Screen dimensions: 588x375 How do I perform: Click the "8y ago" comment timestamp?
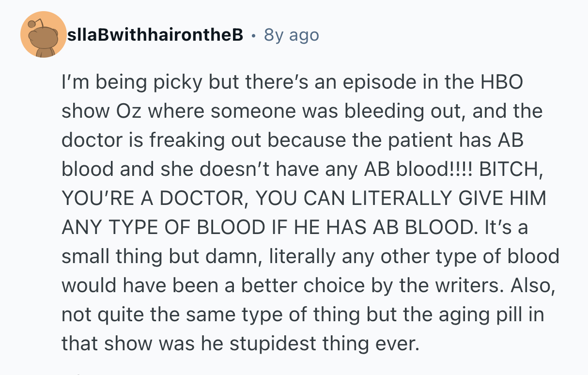point(292,35)
